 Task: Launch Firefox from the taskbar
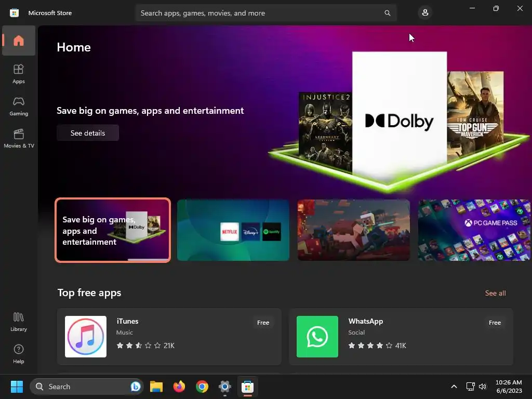[179, 387]
